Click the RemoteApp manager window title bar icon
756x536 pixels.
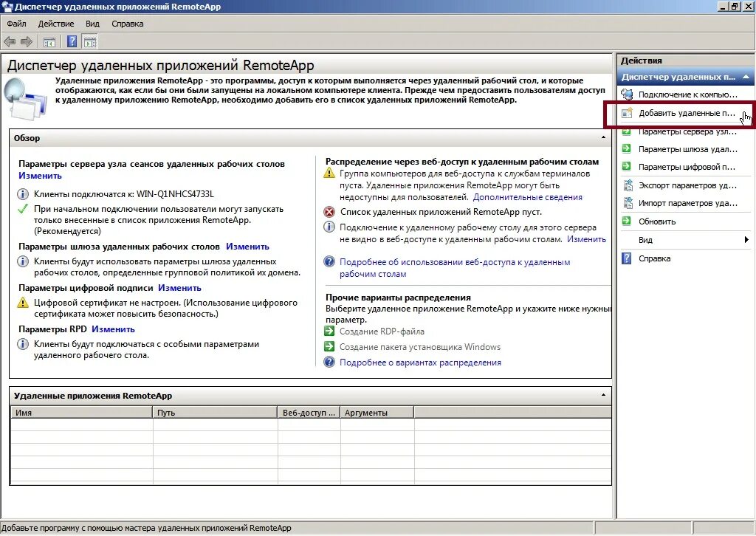point(6,6)
